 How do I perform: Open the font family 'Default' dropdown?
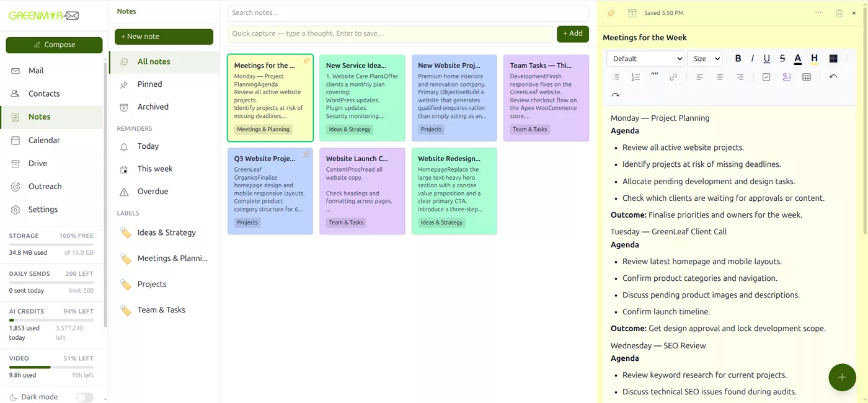(x=645, y=58)
